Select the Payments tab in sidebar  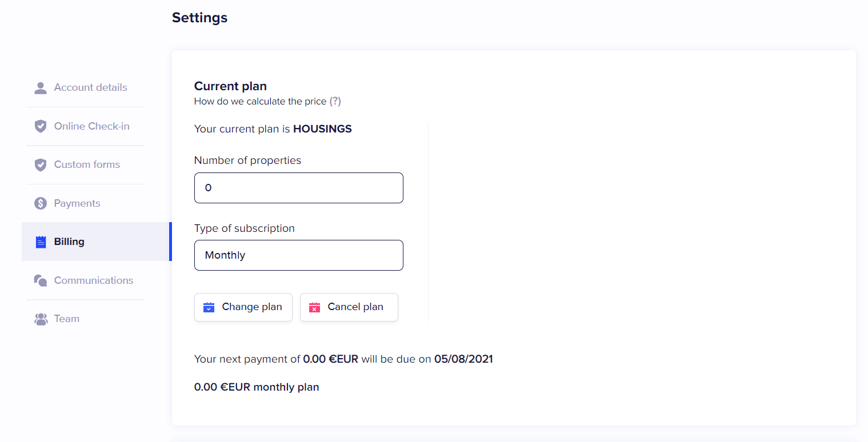[77, 203]
